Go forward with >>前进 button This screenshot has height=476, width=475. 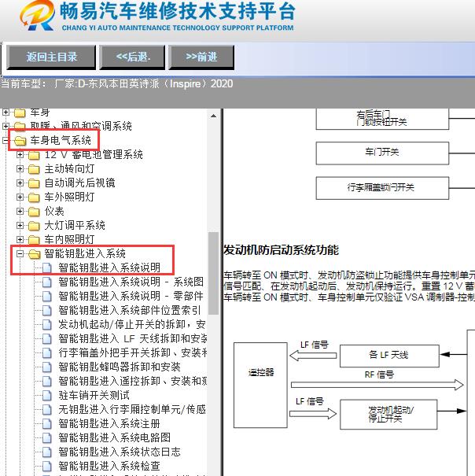click(x=201, y=57)
